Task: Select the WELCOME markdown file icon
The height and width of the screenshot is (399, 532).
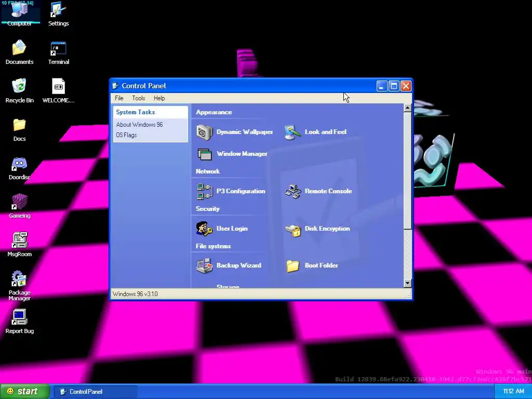Action: coord(58,90)
